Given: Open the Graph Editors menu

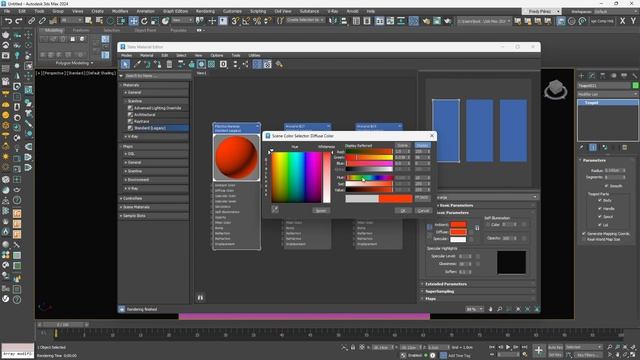Looking at the screenshot, I should pyautogui.click(x=176, y=11).
